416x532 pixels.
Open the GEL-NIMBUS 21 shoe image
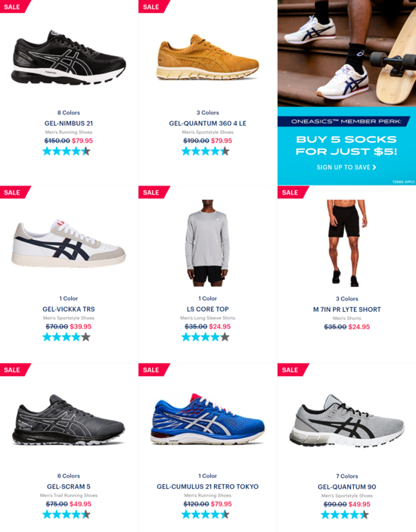tap(69, 58)
